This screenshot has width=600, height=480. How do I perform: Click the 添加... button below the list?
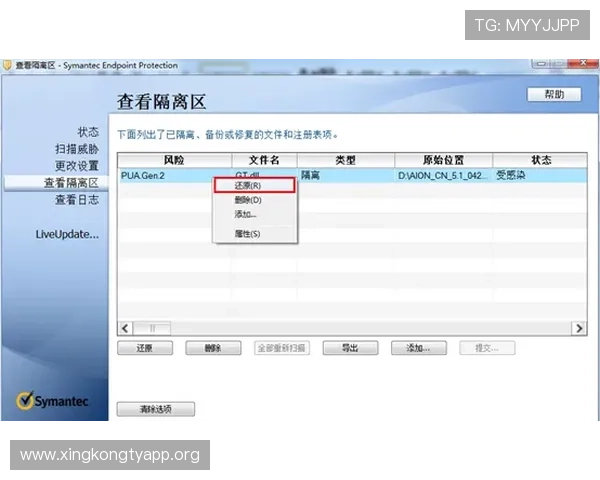[x=419, y=348]
